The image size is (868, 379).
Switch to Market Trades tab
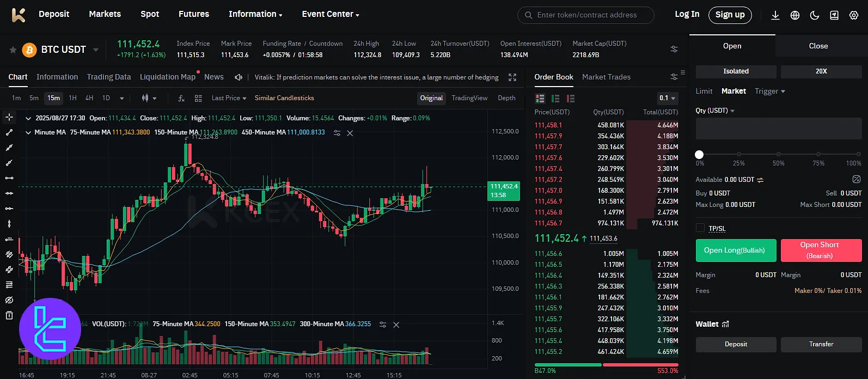tap(606, 77)
